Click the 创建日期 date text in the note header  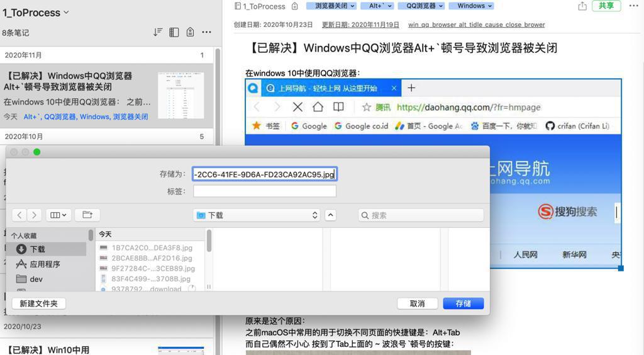273,25
